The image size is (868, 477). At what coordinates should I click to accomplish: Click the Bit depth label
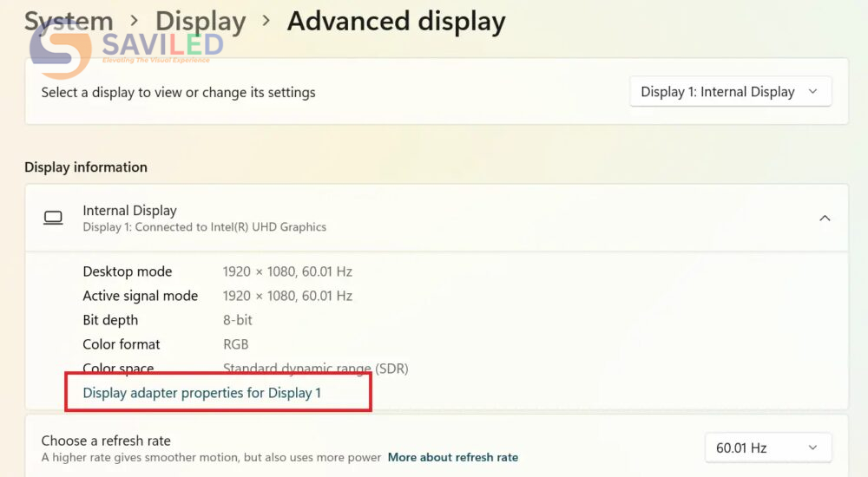[110, 320]
